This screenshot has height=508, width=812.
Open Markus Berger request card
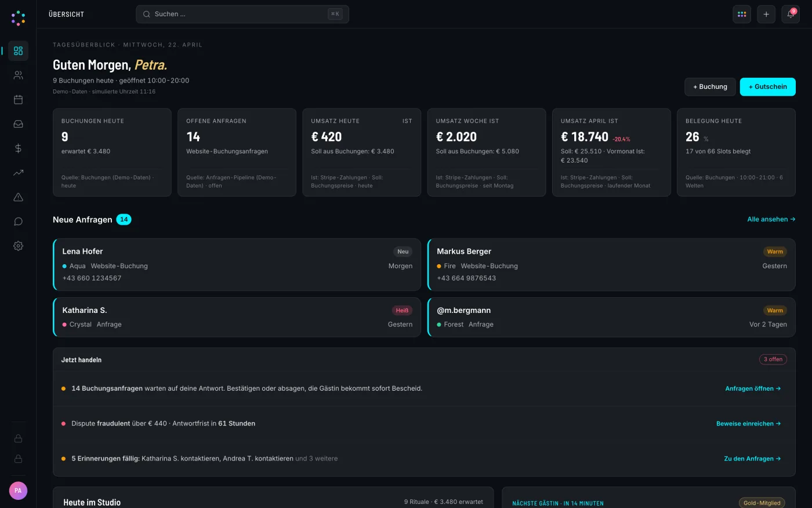tap(611, 265)
